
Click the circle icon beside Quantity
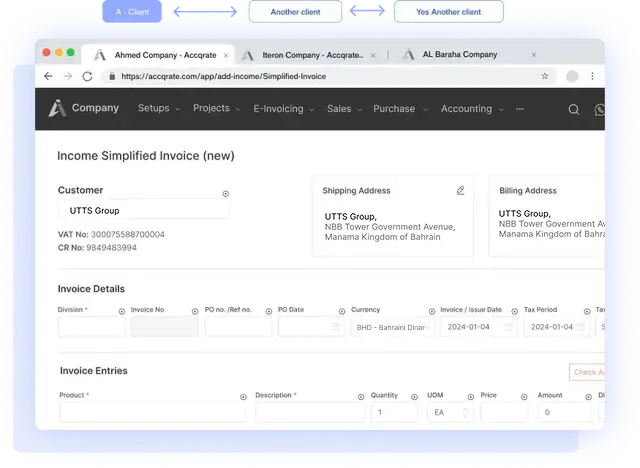414,397
